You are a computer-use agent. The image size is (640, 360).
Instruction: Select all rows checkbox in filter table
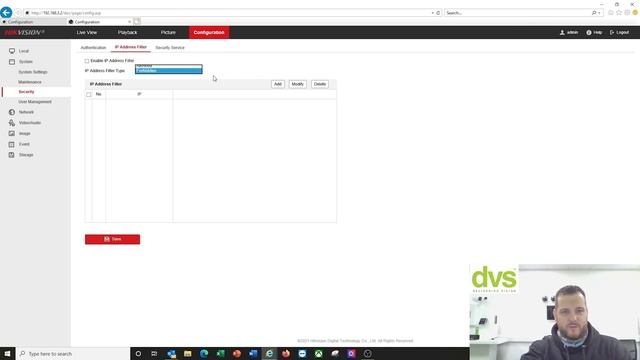(89, 94)
